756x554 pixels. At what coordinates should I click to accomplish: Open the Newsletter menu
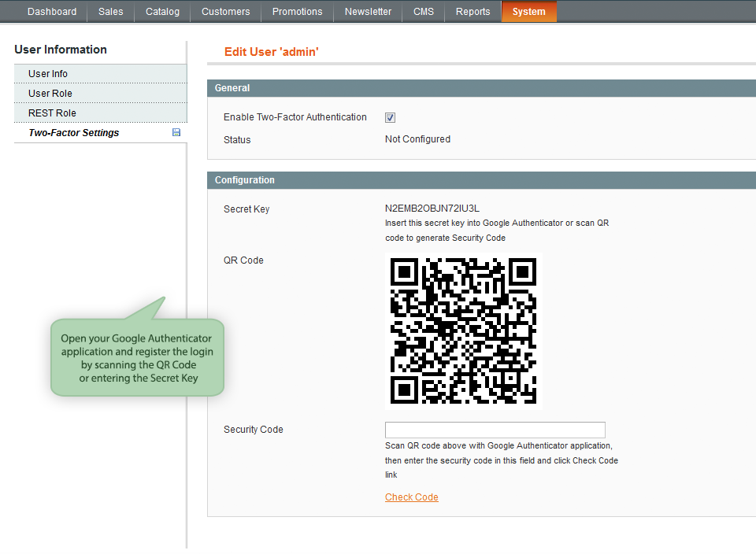click(x=368, y=12)
